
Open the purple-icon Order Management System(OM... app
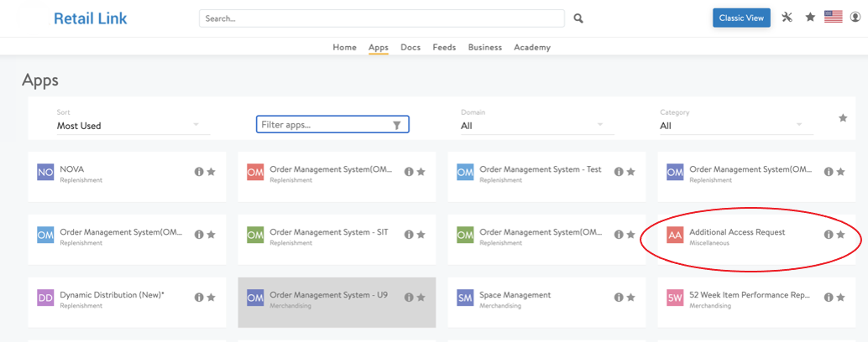(x=756, y=177)
